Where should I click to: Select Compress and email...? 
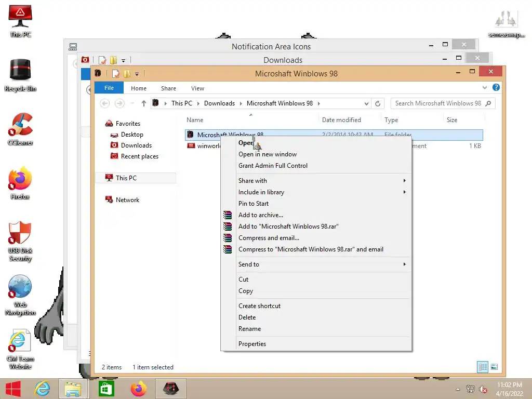point(316,238)
